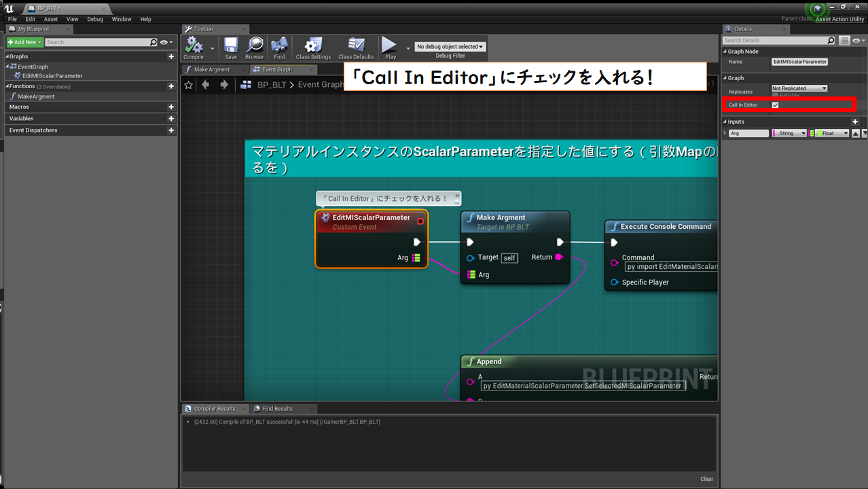Screen dimensions: 868x489
Task: Open Find with the binoculars icon
Action: [279, 46]
